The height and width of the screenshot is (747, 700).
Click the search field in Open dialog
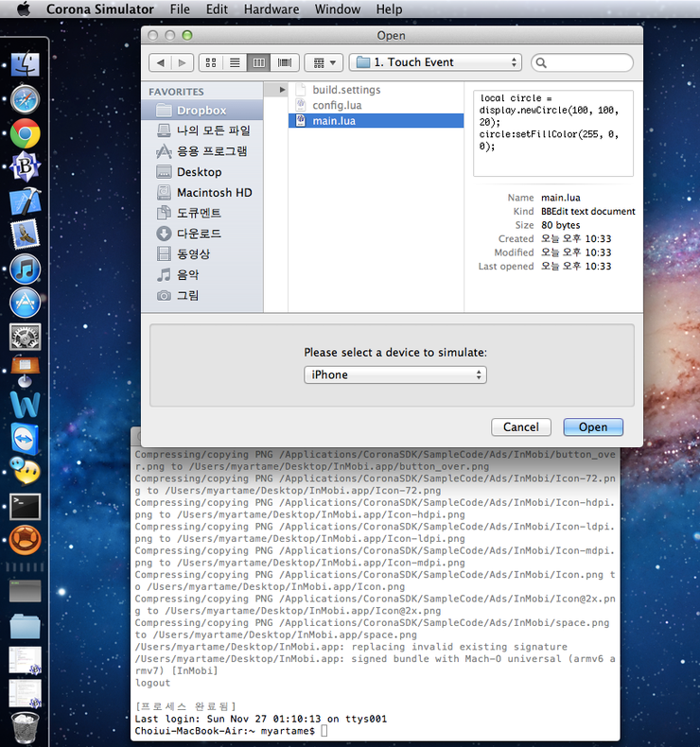click(583, 63)
